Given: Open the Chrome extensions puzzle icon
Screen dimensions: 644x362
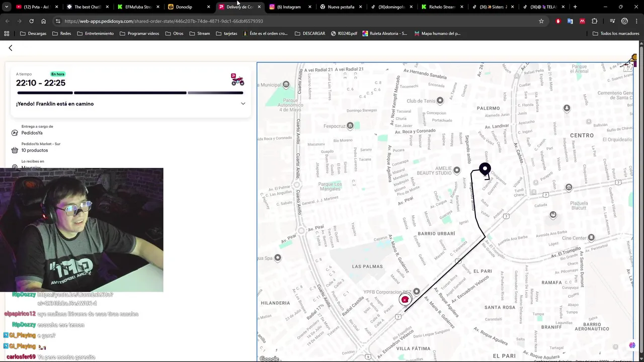Looking at the screenshot, I should pyautogui.click(x=595, y=21).
